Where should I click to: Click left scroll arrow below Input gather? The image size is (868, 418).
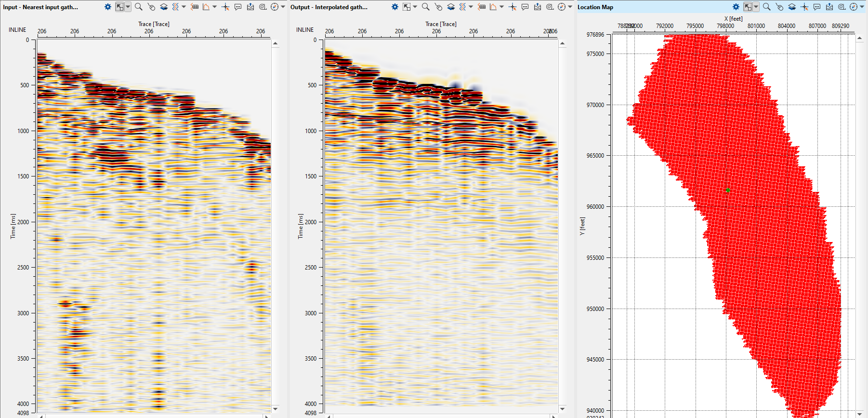point(41,416)
